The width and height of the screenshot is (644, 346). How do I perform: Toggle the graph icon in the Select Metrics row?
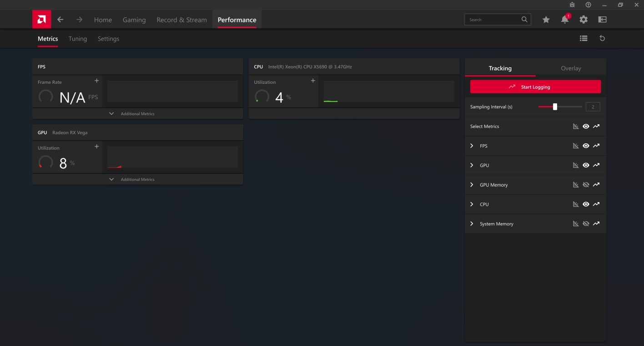click(x=576, y=126)
